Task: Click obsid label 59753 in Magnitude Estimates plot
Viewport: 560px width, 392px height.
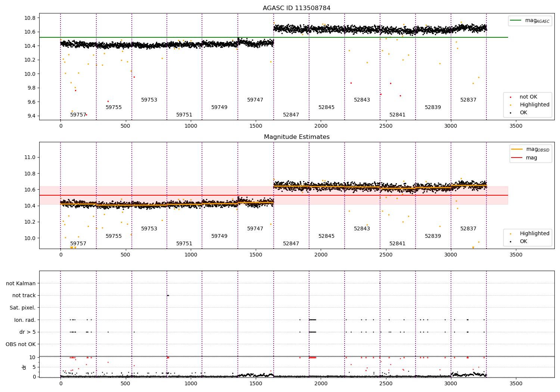Action: click(149, 229)
